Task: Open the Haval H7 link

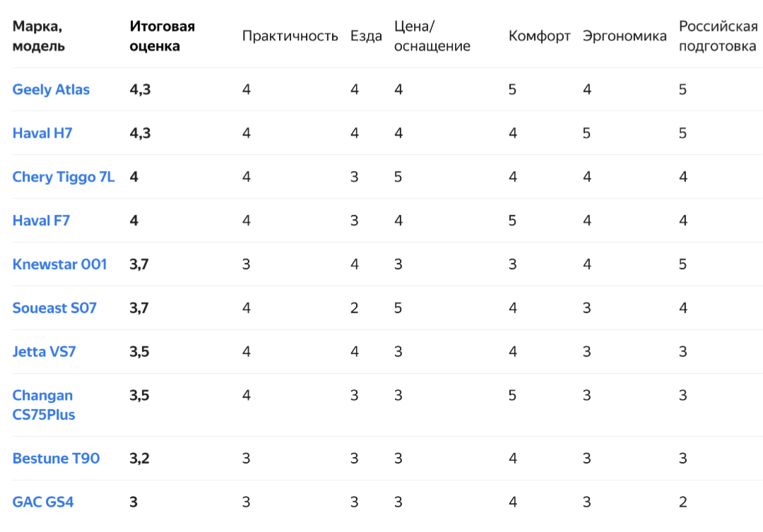Action: pos(42,133)
